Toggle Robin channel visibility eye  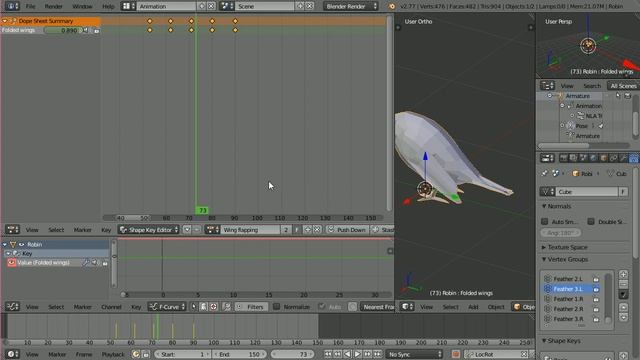tap(21, 244)
